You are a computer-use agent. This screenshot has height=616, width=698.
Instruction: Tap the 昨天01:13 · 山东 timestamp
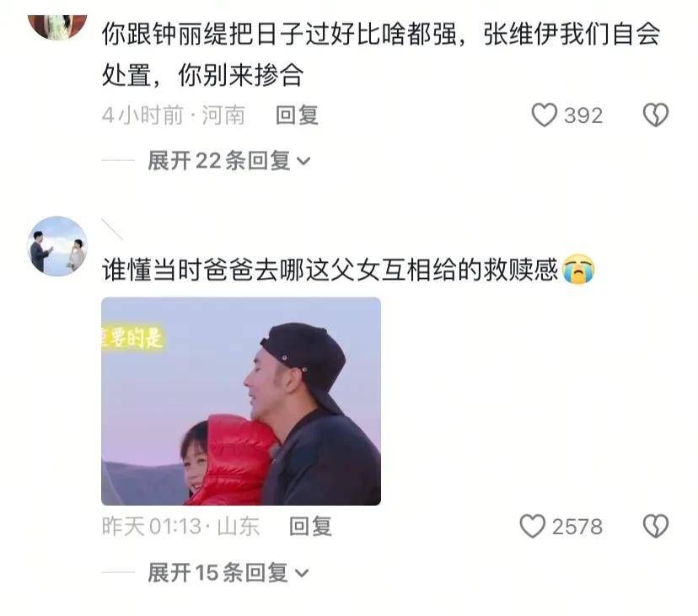coord(180,527)
